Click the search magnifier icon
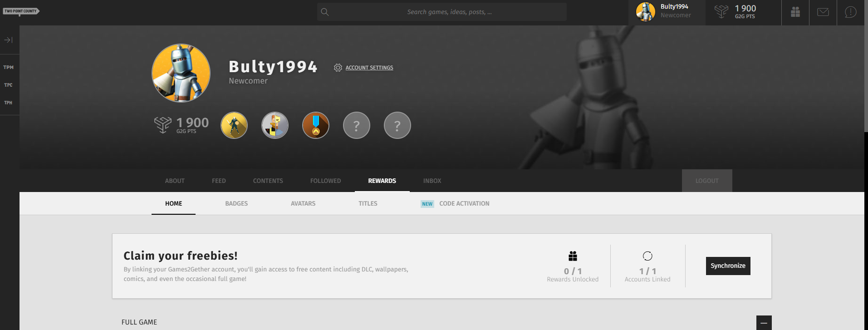868x330 pixels. tap(325, 12)
